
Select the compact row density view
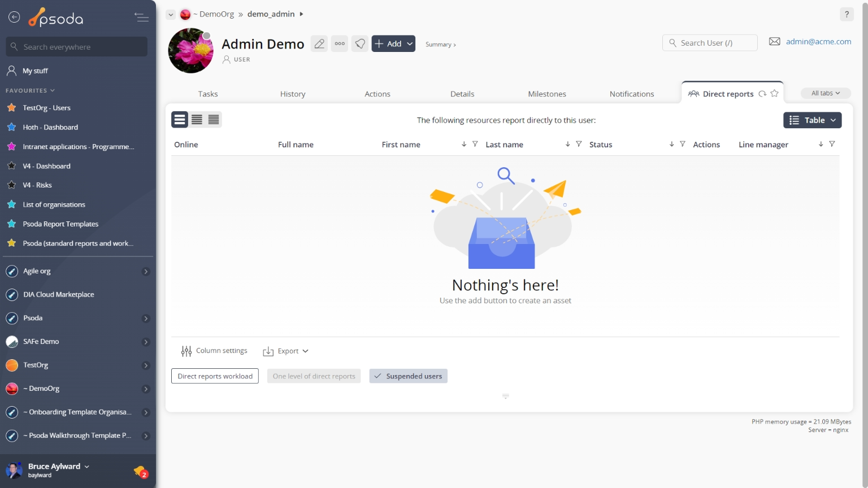click(x=214, y=120)
